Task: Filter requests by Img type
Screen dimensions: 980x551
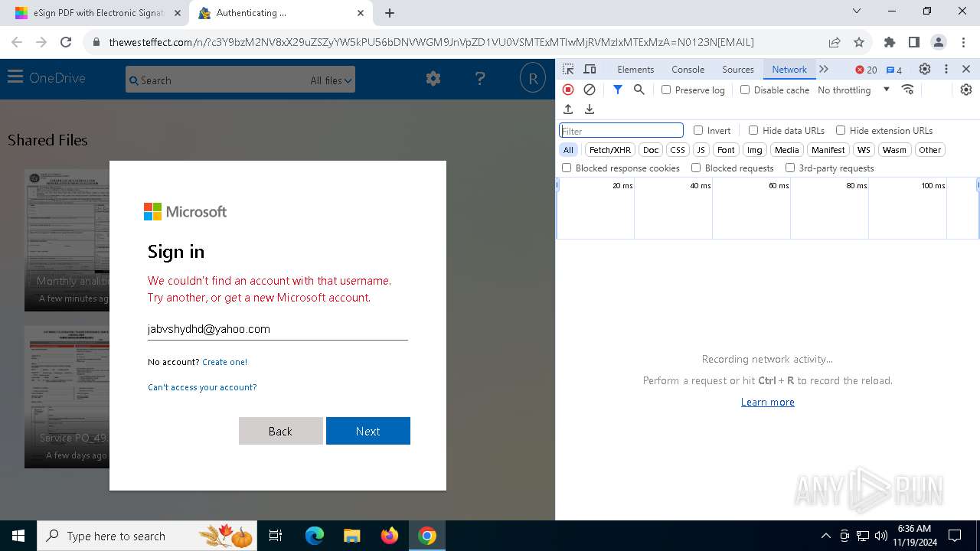Action: coord(755,150)
